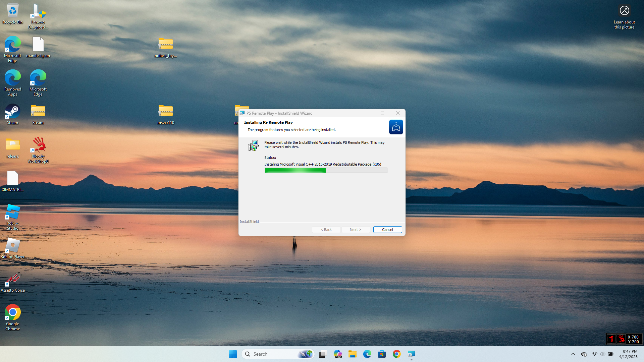Click the InstallShield installer taskbar icon
The height and width of the screenshot is (362, 644).
412,354
